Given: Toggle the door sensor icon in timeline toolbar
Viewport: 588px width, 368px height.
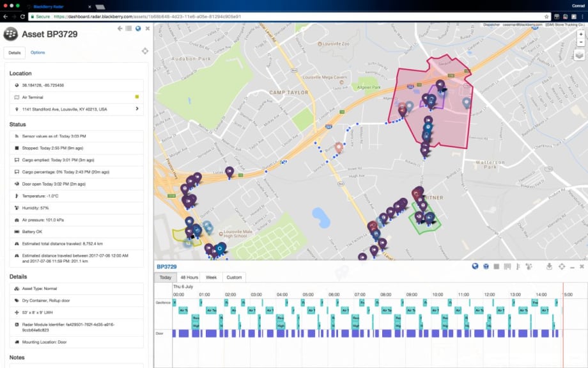Looking at the screenshot, I should tap(507, 266).
